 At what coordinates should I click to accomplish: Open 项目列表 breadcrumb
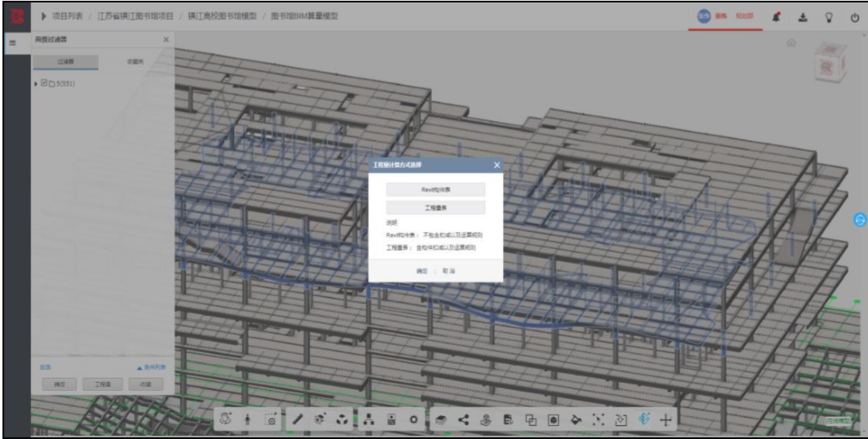click(68, 16)
